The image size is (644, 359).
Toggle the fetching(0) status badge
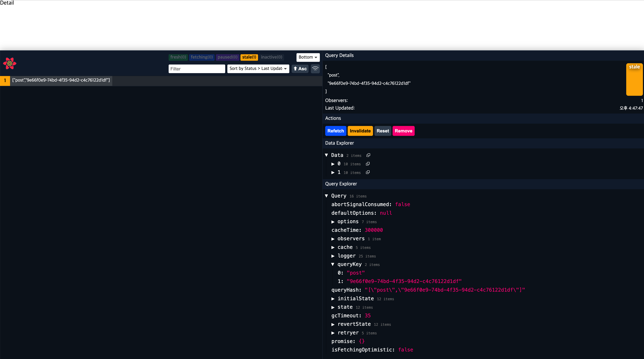201,57
